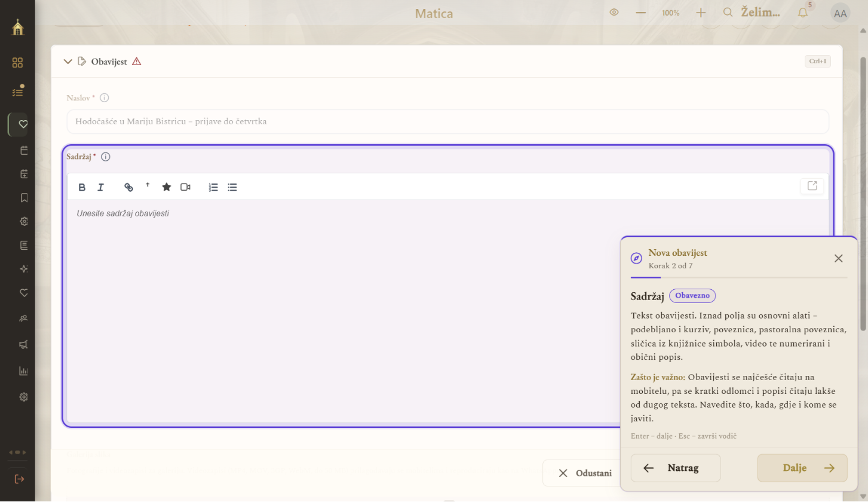Close the Nova obavijest guide panel
Screen dimensions: 868x502
pos(839,258)
